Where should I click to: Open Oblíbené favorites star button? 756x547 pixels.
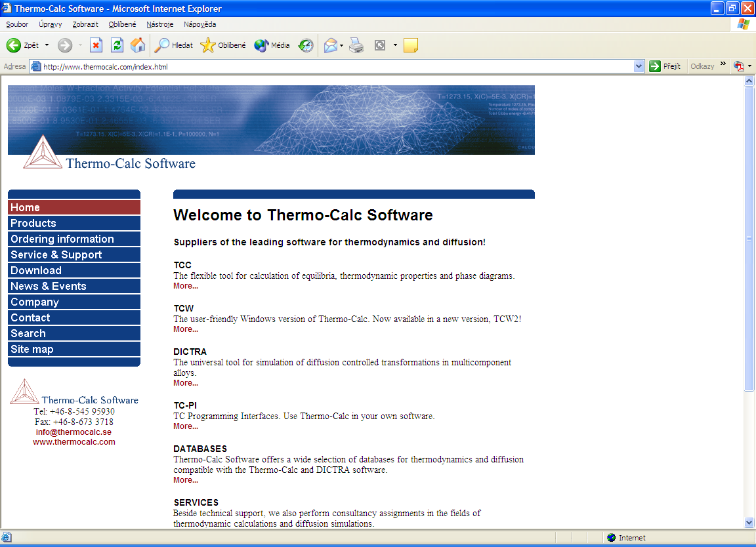pyautogui.click(x=223, y=45)
